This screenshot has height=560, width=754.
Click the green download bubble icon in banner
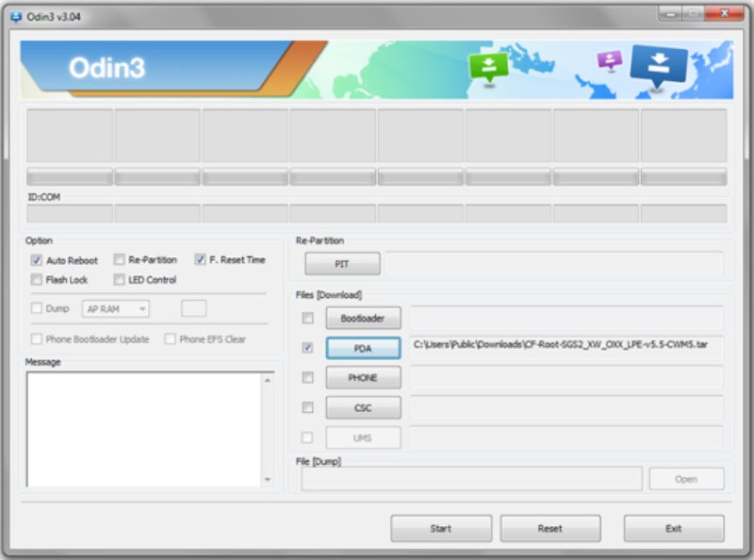click(489, 66)
